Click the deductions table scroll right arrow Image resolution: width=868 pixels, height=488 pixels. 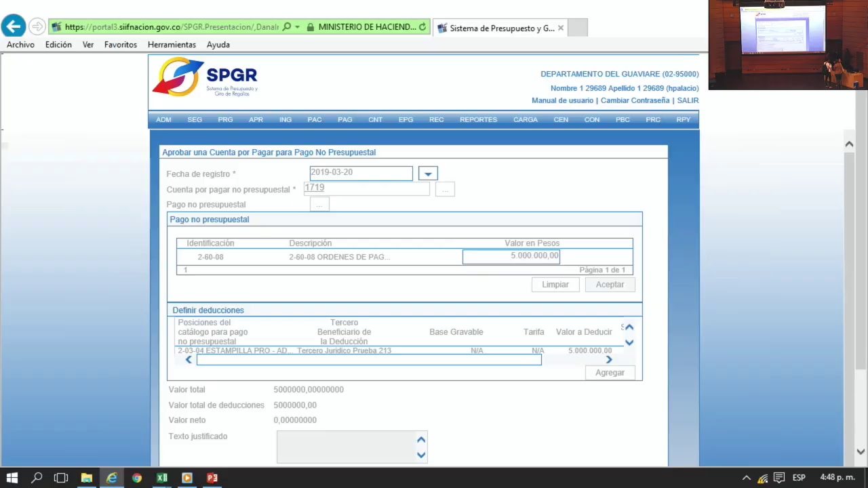609,360
